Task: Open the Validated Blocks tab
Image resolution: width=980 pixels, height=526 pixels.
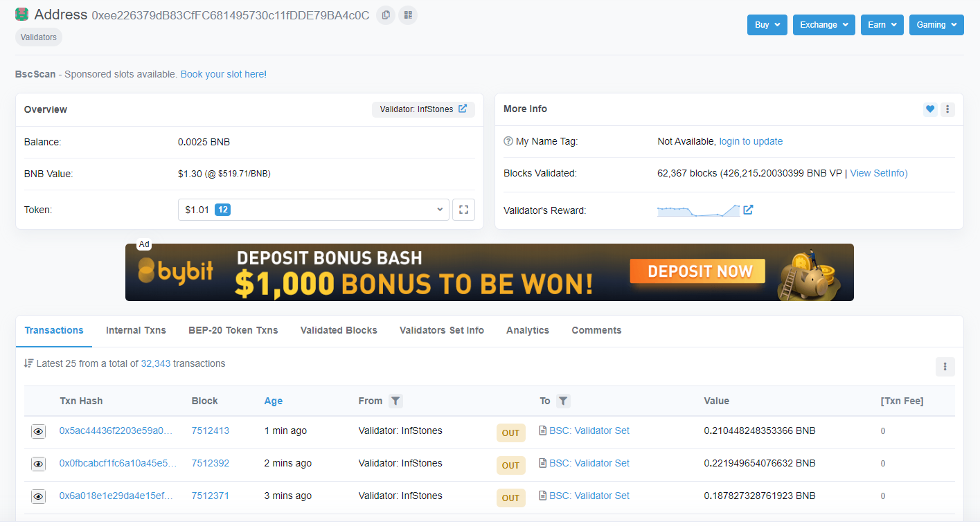Action: pos(339,330)
